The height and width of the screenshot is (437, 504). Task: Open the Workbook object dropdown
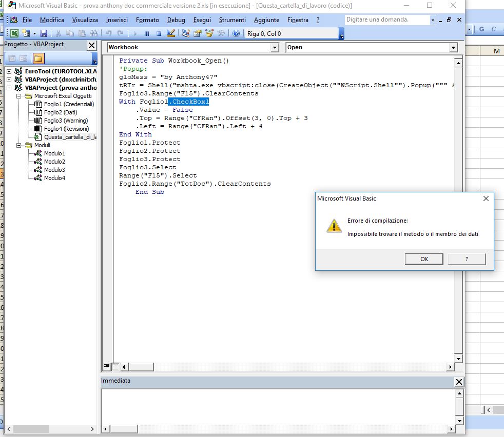pos(275,48)
